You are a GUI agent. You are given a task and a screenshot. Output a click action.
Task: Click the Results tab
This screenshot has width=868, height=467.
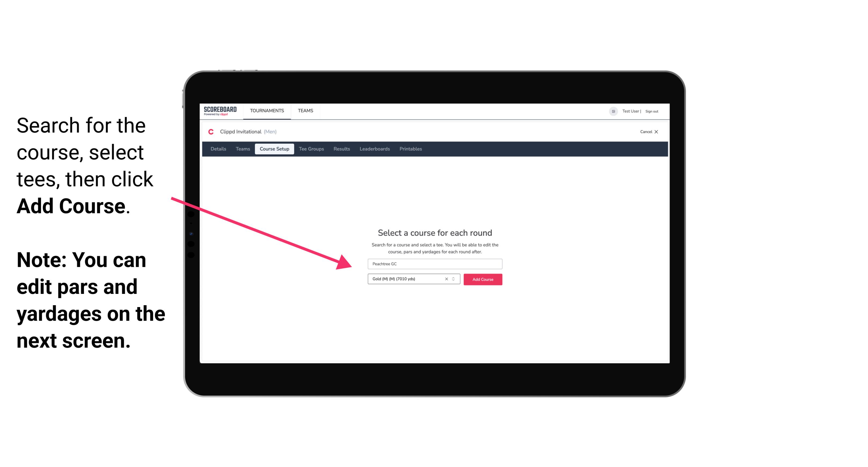pos(341,149)
